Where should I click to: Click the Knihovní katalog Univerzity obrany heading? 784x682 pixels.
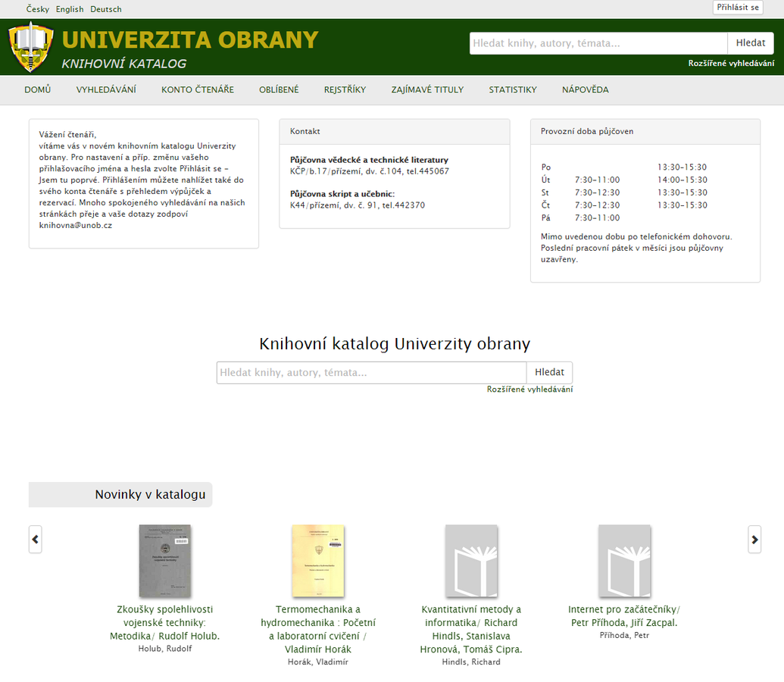click(395, 344)
